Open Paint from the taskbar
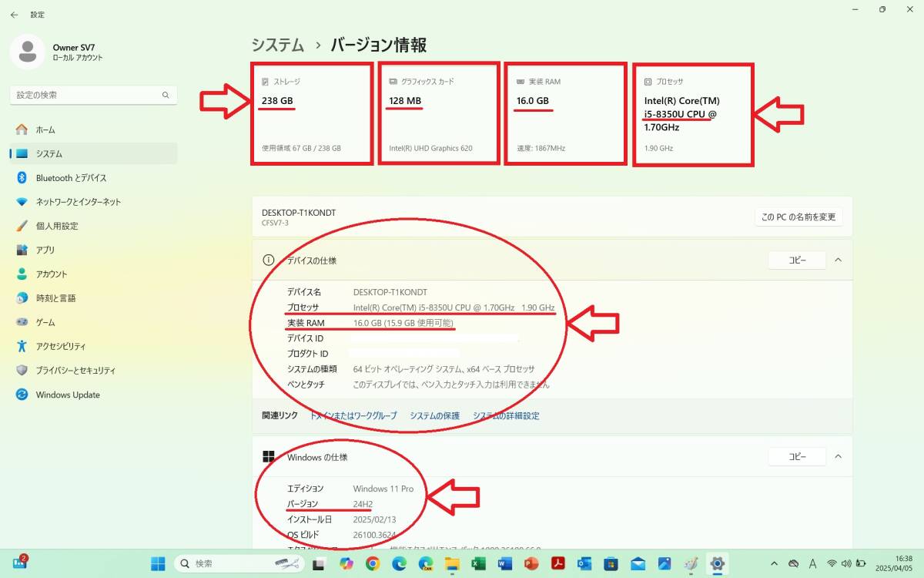This screenshot has width=924, height=578. [691, 563]
